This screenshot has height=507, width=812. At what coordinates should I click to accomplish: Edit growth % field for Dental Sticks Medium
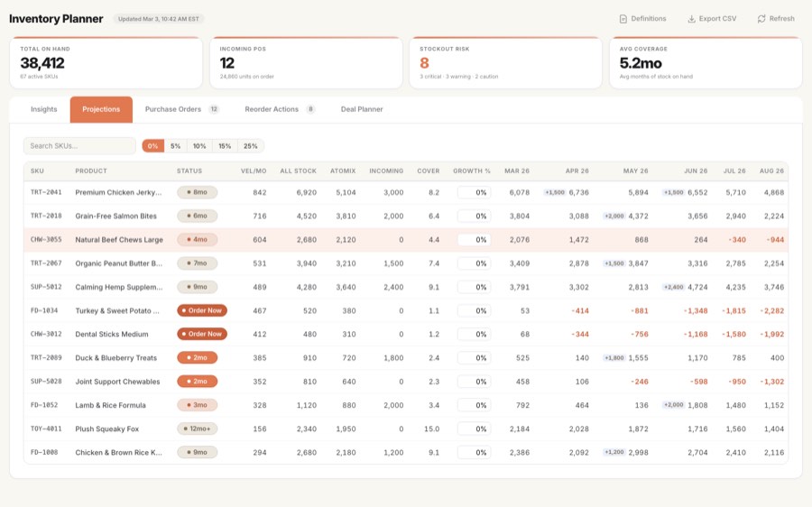pyautogui.click(x=474, y=334)
